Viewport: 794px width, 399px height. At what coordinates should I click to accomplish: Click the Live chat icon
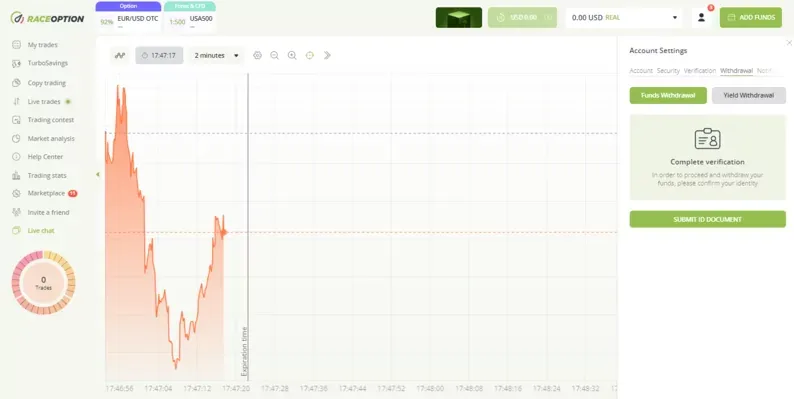(16, 230)
